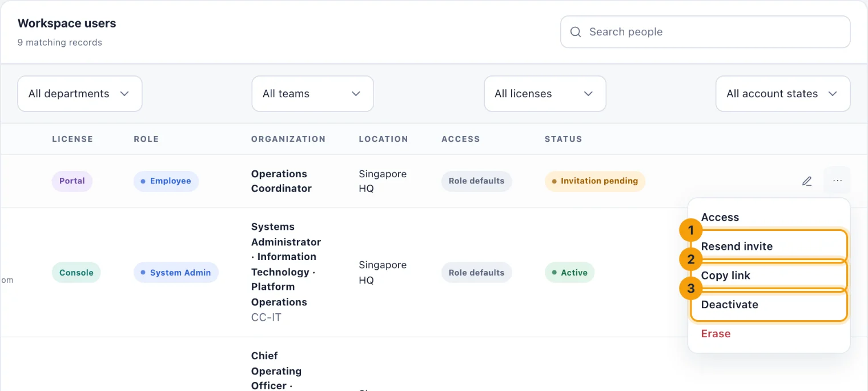Click the System Admin role badge
The image size is (868, 391).
tap(176, 273)
